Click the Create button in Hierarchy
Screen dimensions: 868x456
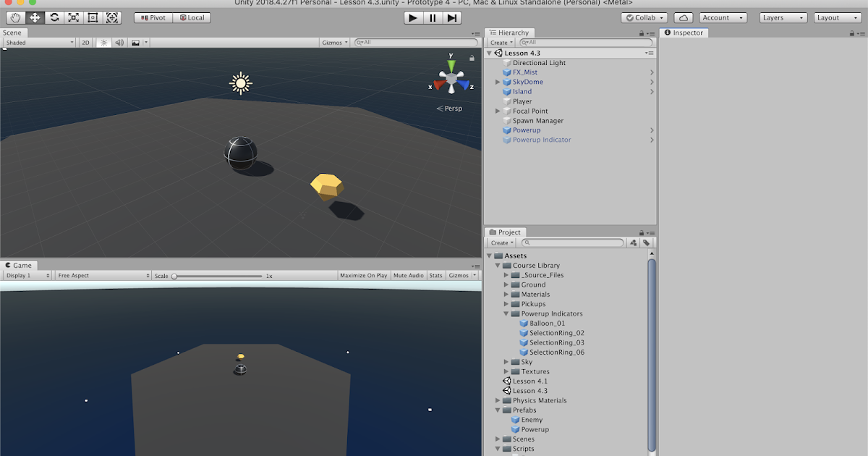499,42
